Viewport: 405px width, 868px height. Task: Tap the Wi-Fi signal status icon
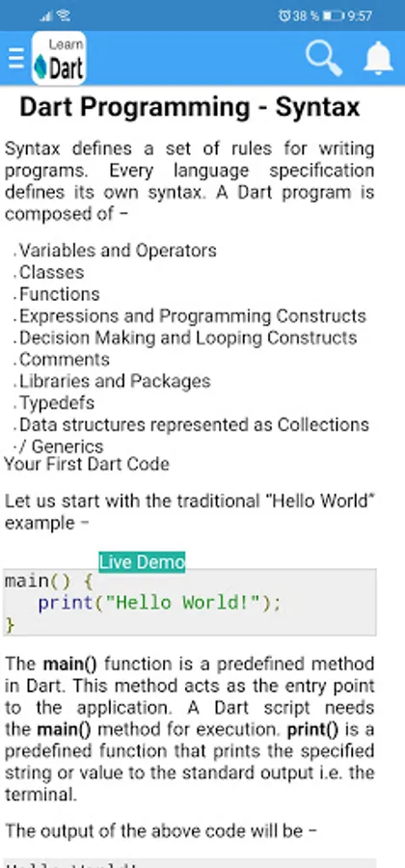[x=64, y=16]
